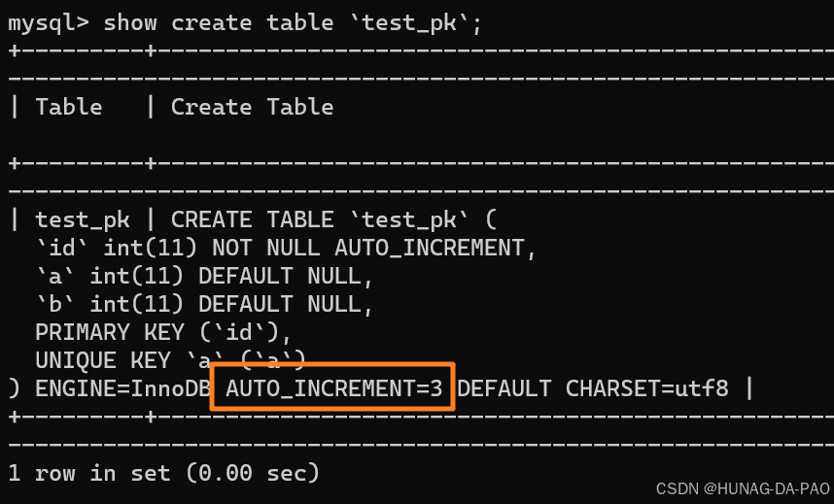Click the `a` int(11) DEFAULT NULL line

tap(204, 277)
